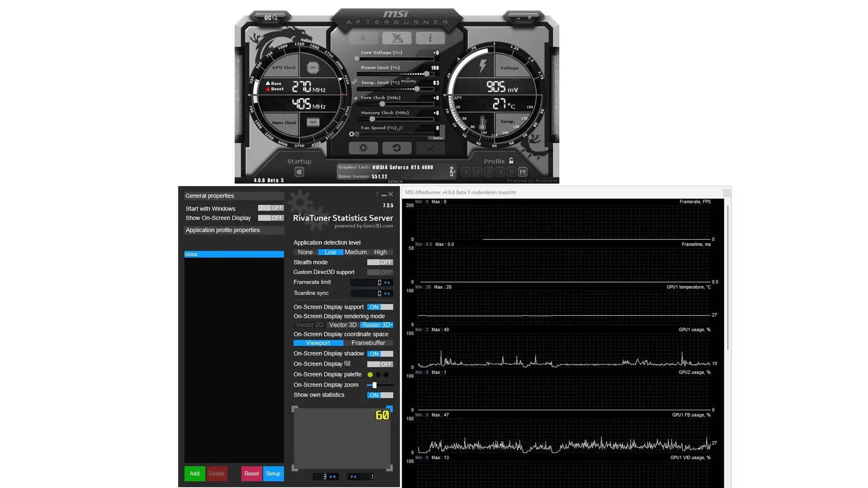Click Framerate limit stepper arrows

tap(387, 282)
